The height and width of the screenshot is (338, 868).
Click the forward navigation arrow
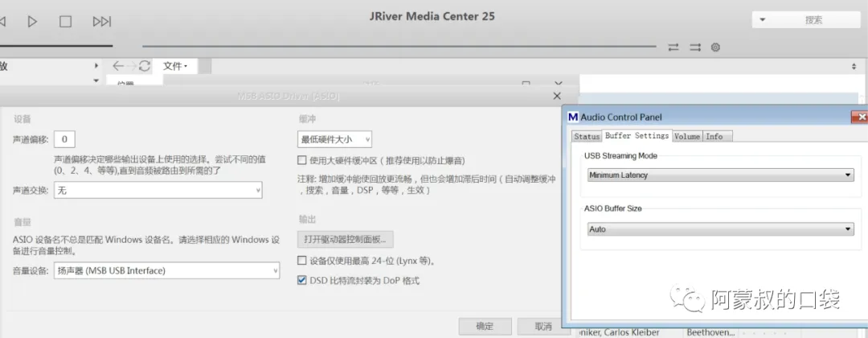tap(132, 66)
